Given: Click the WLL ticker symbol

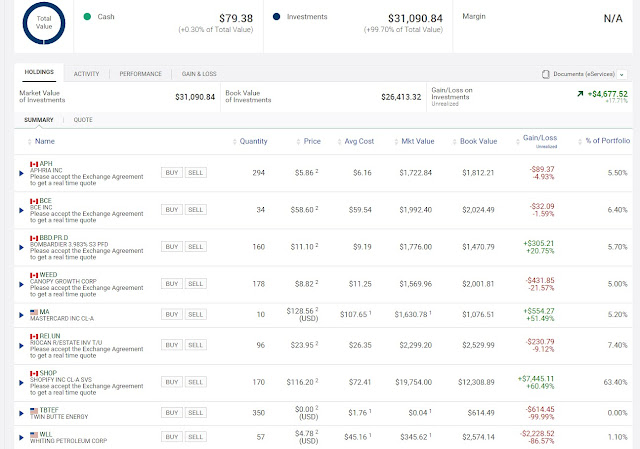Looking at the screenshot, I should pyautogui.click(x=46, y=434).
